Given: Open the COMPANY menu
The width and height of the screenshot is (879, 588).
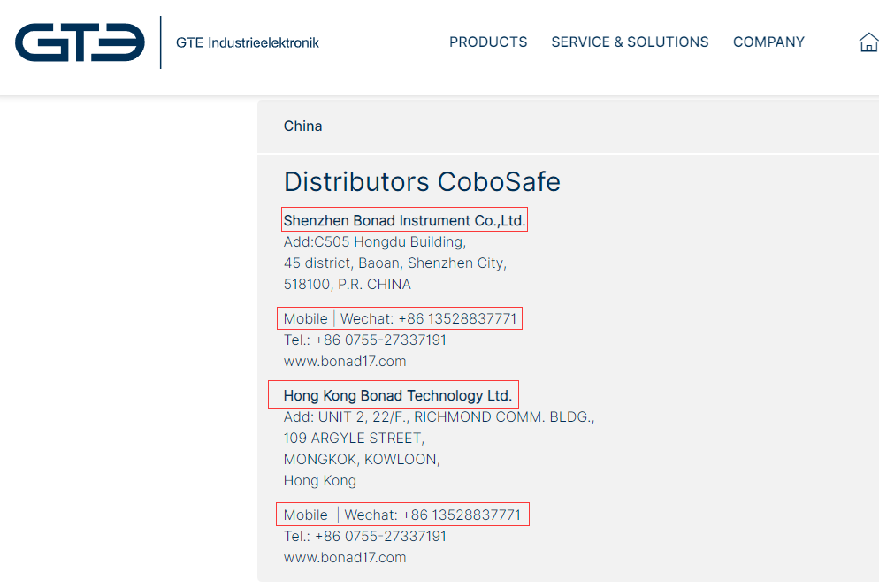Looking at the screenshot, I should (x=768, y=42).
